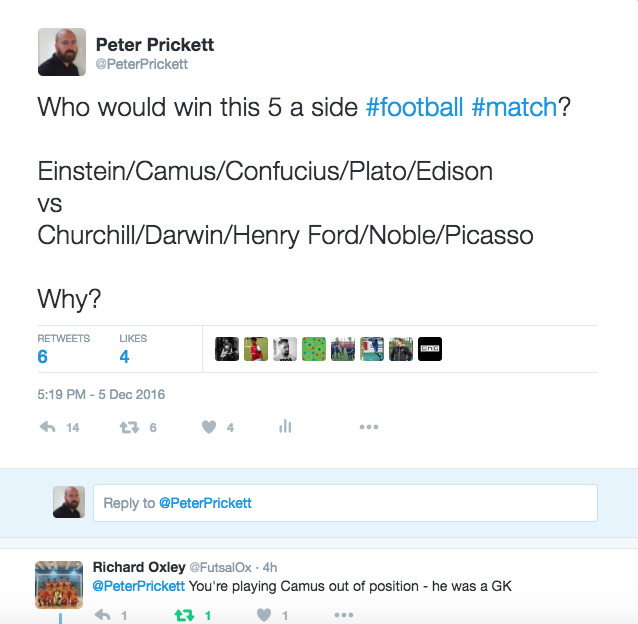Open tweet analytics bar chart icon
Viewport: 638px width, 624px height.
coord(285,427)
